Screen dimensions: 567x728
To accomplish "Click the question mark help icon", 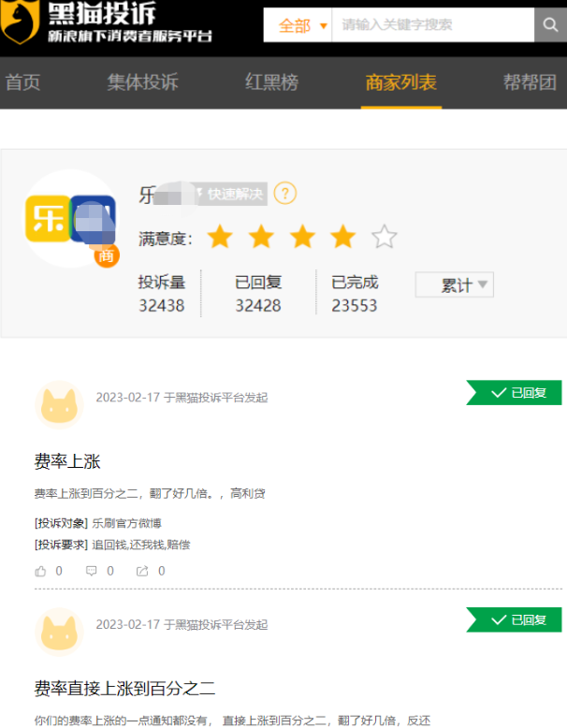I will point(284,194).
